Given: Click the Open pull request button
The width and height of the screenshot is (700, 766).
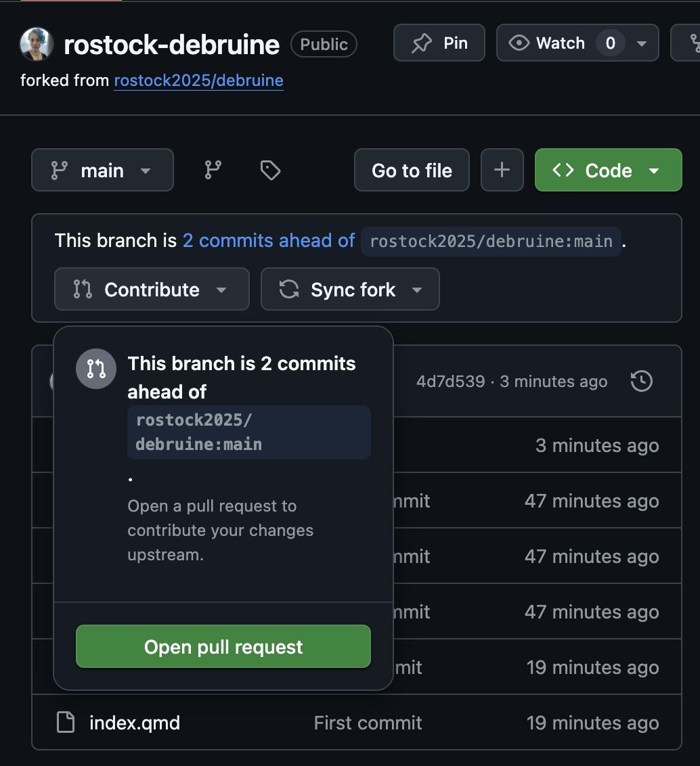Looking at the screenshot, I should [x=223, y=647].
